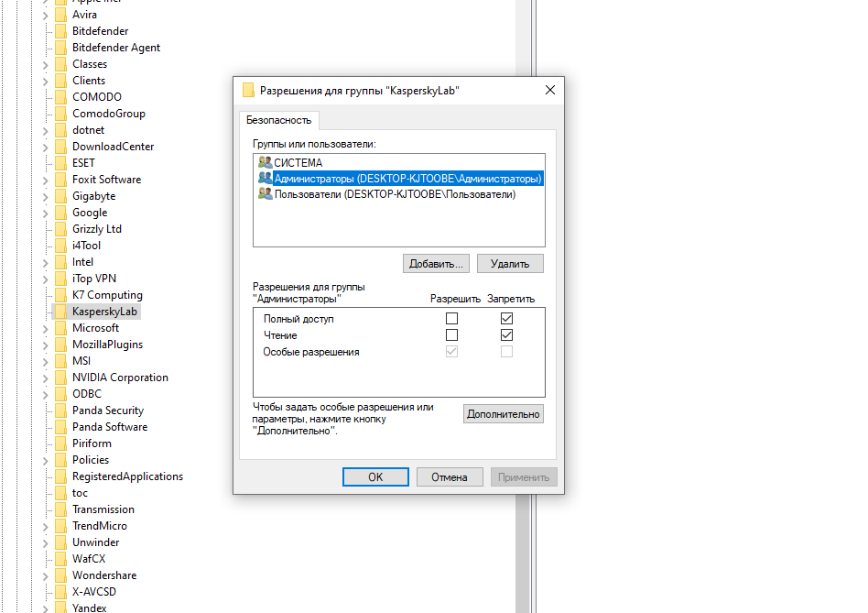Click the Piriform folder icon
Screen dimensions: 868x613
click(x=61, y=443)
